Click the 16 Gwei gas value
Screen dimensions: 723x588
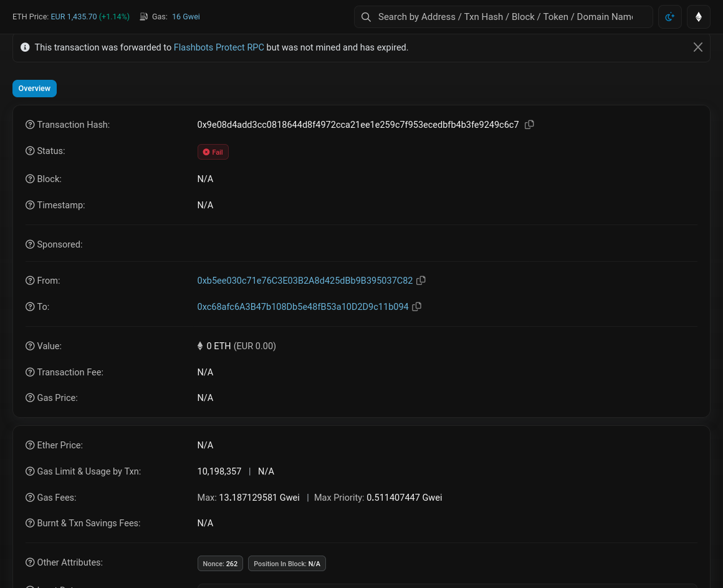coord(185,17)
